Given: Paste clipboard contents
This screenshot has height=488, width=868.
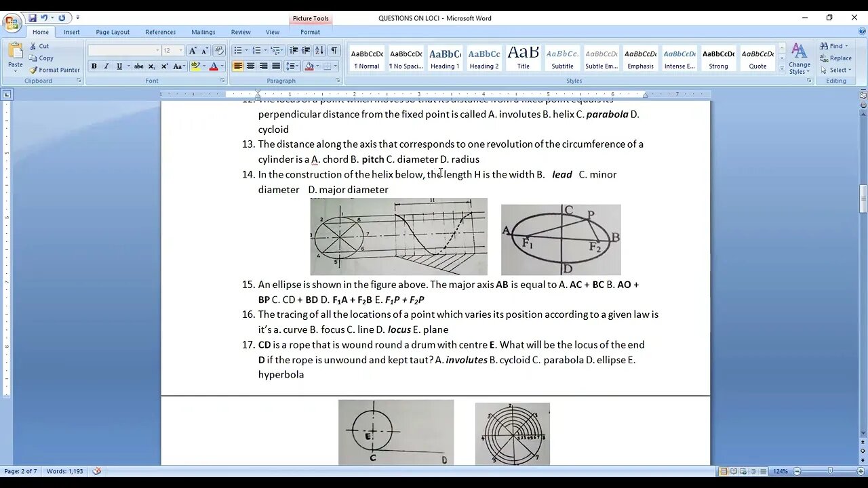Looking at the screenshot, I should point(15,57).
